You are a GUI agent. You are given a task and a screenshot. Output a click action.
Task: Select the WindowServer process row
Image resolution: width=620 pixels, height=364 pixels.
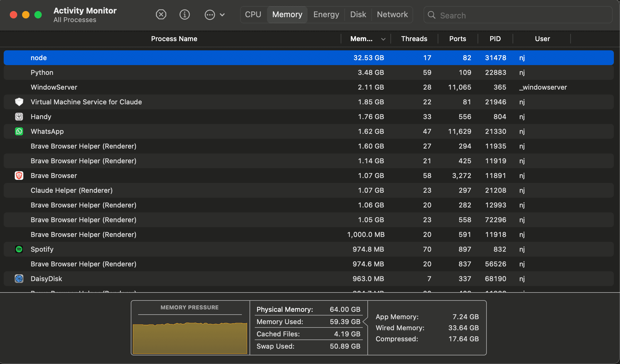309,87
